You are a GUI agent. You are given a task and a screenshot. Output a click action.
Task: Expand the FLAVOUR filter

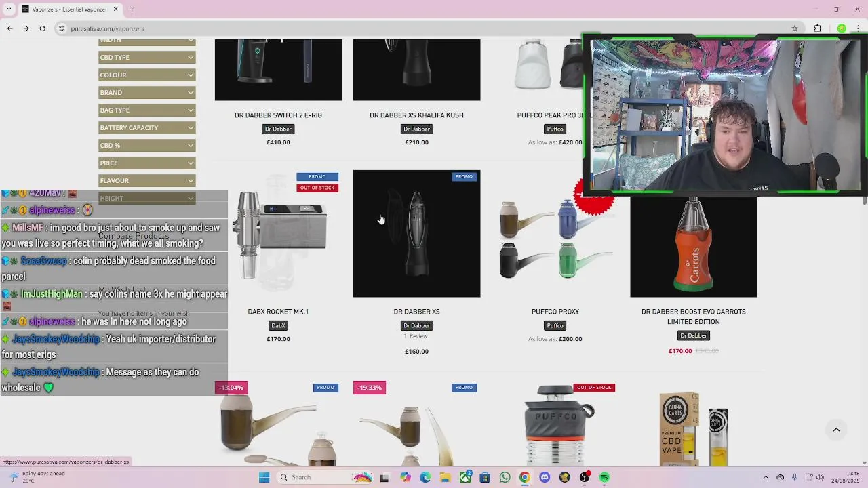tap(146, 180)
